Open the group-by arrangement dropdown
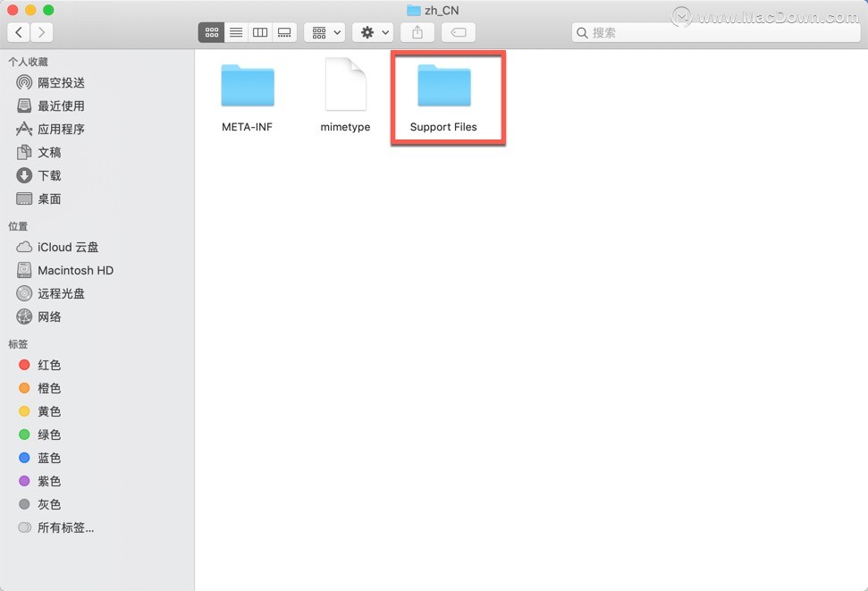 point(325,33)
